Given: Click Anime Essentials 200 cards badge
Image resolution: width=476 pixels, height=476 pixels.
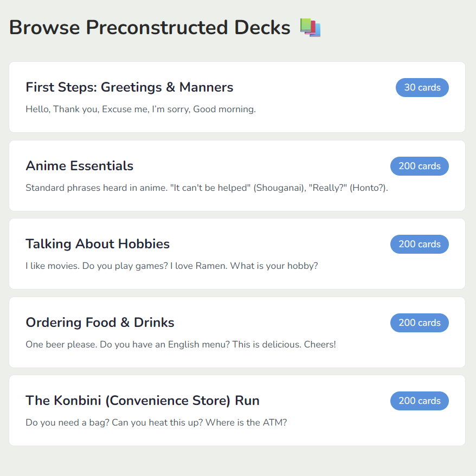Looking at the screenshot, I should (x=419, y=166).
